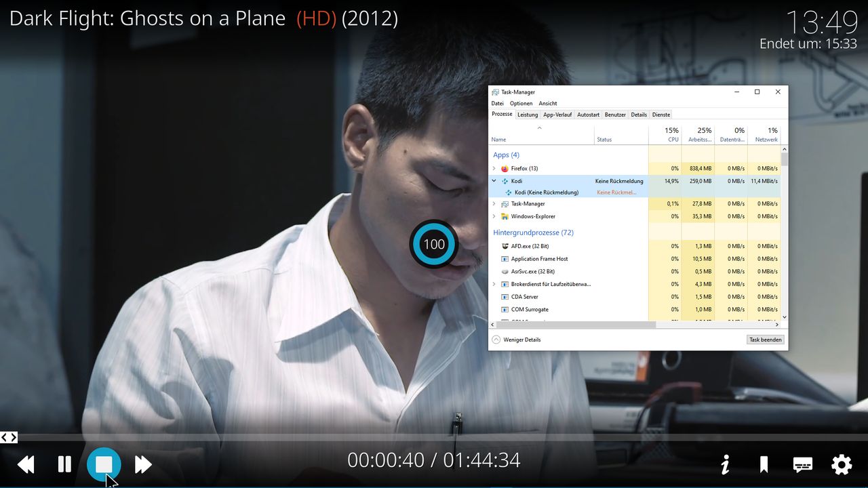The width and height of the screenshot is (868, 488).
Task: Click the COM Surrogate icon
Action: click(x=505, y=310)
